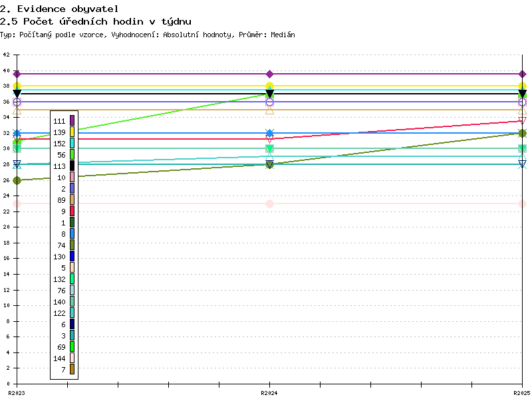This screenshot has height=399, width=532.
Task: Click the olive circle marker at R2025
Action: 522,133
